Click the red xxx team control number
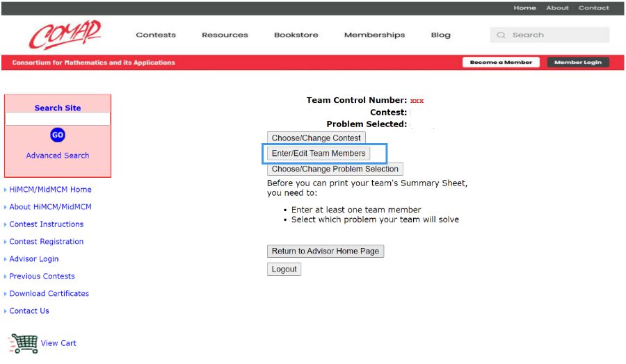This screenshot has height=364, width=626. point(417,101)
